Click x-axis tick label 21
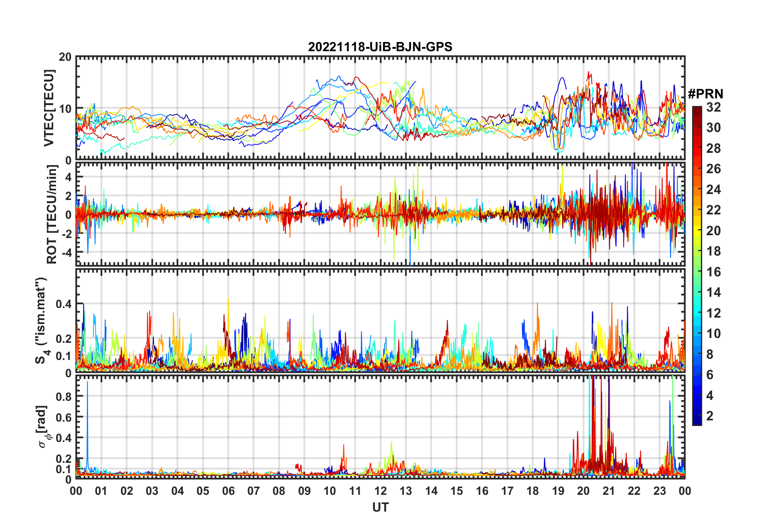The image size is (761, 532). coord(609,491)
